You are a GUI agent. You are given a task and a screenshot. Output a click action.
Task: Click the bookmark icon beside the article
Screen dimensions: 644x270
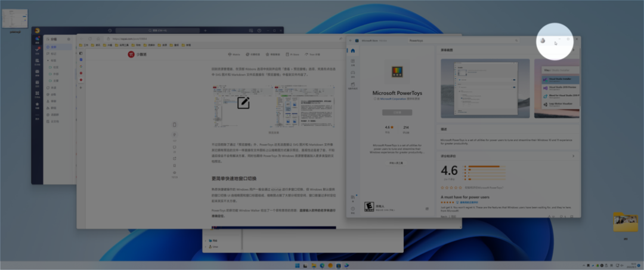tap(175, 165)
